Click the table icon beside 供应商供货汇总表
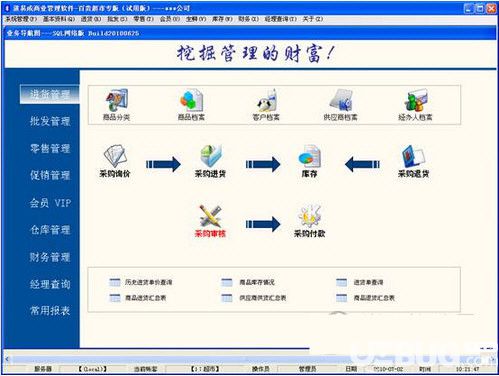The height and width of the screenshot is (376, 499). (227, 298)
